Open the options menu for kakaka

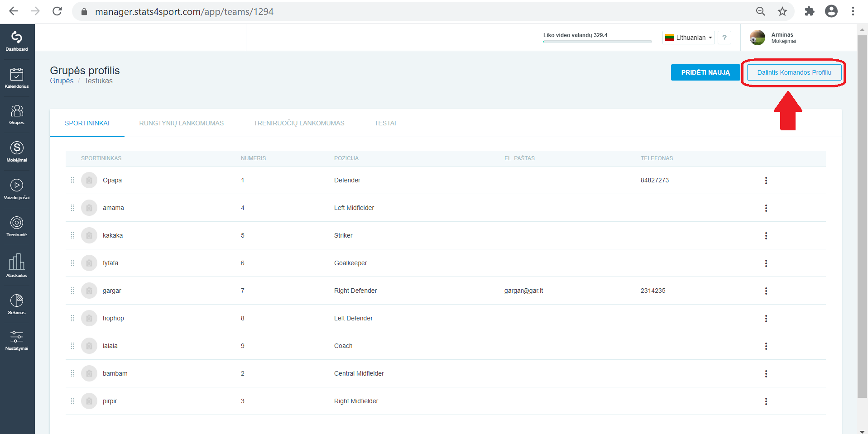pyautogui.click(x=766, y=236)
